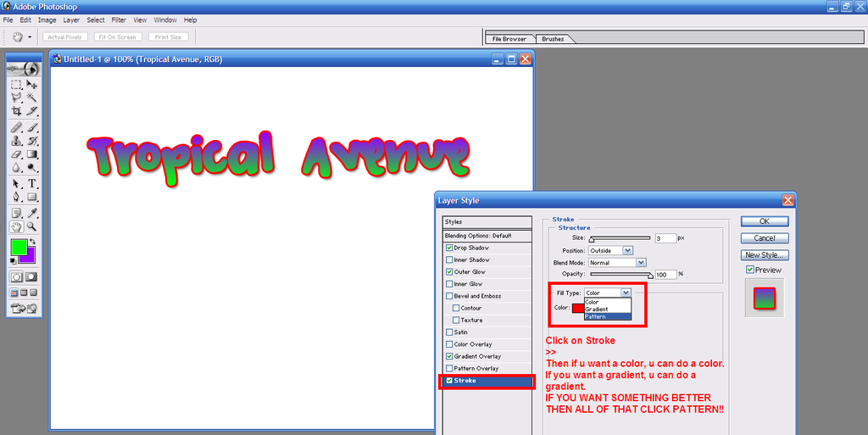Uncheck the Drop Shadow checkbox

tap(449, 248)
